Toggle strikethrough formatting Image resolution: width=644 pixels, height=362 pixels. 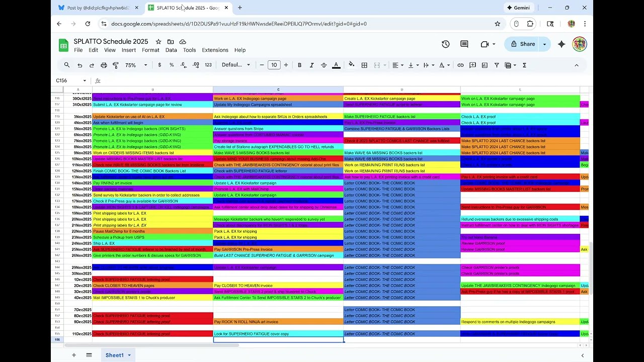click(x=324, y=65)
